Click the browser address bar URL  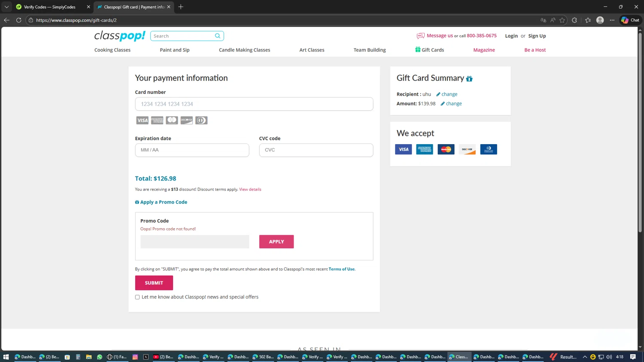click(x=76, y=20)
